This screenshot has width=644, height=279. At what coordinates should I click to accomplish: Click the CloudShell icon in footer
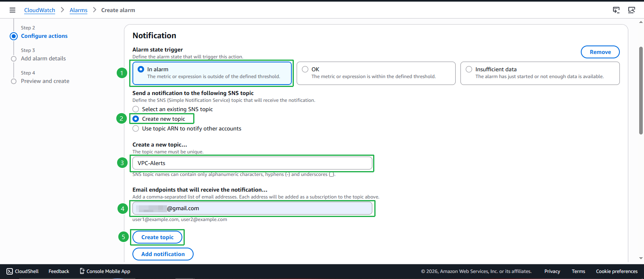pyautogui.click(x=10, y=271)
